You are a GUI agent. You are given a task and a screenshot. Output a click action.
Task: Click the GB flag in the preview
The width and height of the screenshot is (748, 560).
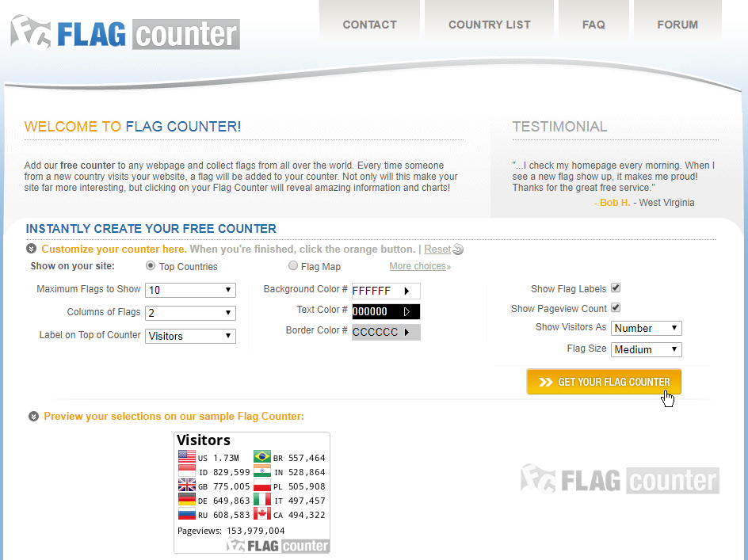[186, 485]
